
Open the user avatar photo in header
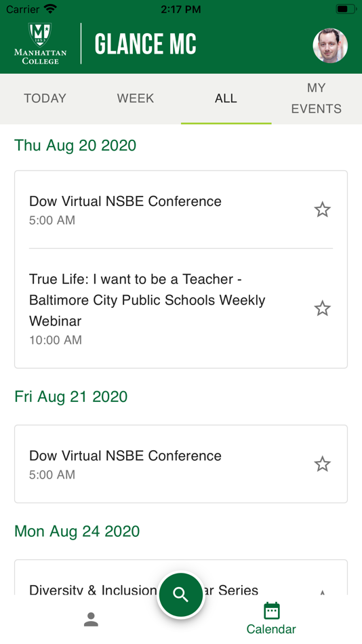330,45
